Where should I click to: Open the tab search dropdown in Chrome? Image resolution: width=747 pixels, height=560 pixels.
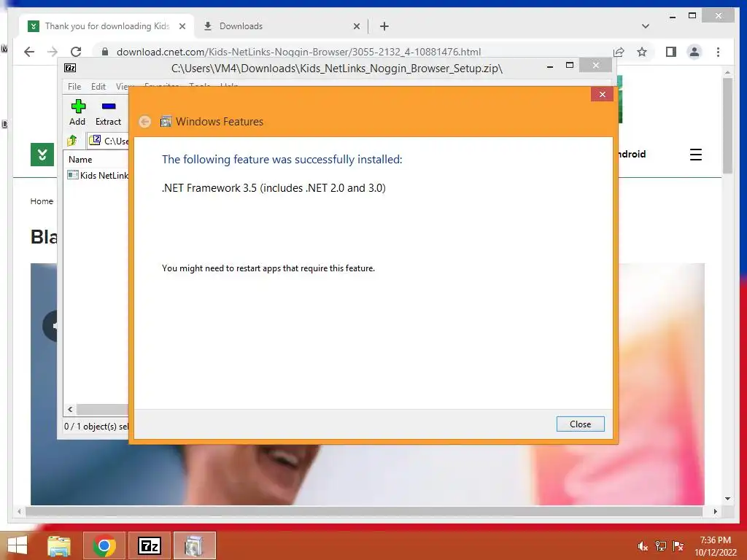coord(646,26)
